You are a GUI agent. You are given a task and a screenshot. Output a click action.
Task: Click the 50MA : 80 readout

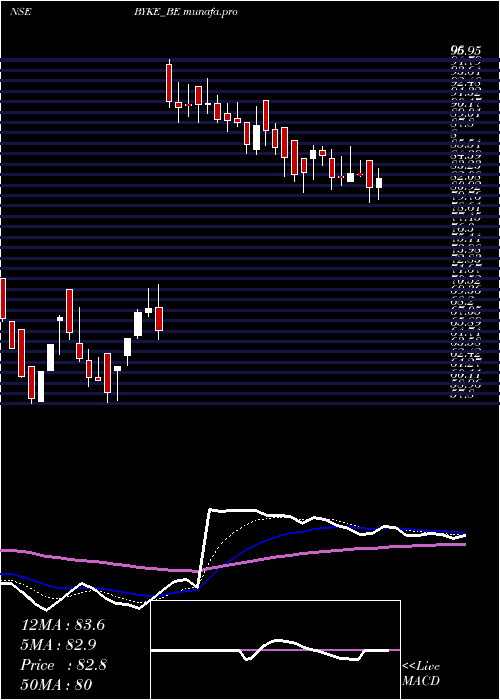point(56,685)
